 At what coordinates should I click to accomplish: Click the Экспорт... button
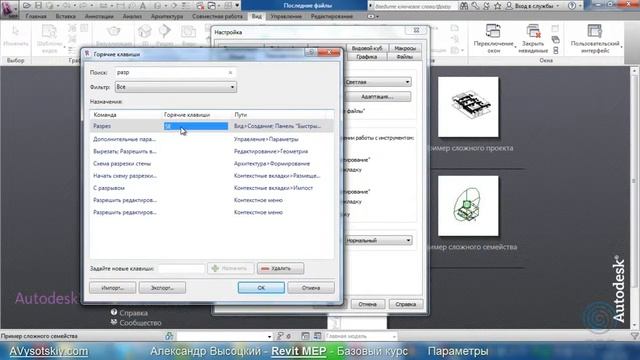162,288
